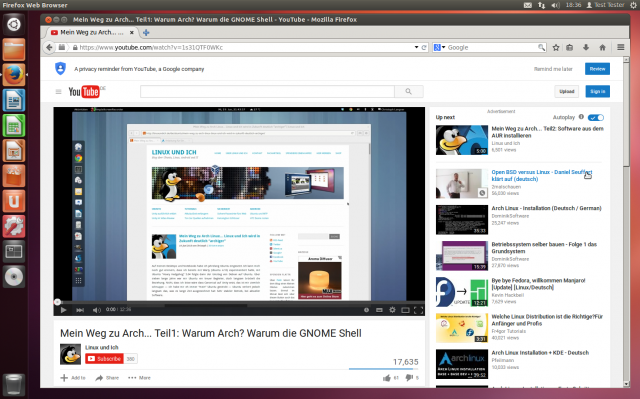Open 'Open BSD versus Linux' video link
Screen dimensions: 640x399
[x=541, y=175]
